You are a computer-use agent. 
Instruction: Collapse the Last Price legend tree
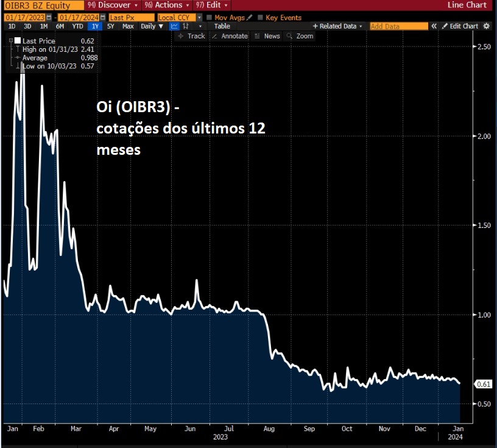click(11, 41)
